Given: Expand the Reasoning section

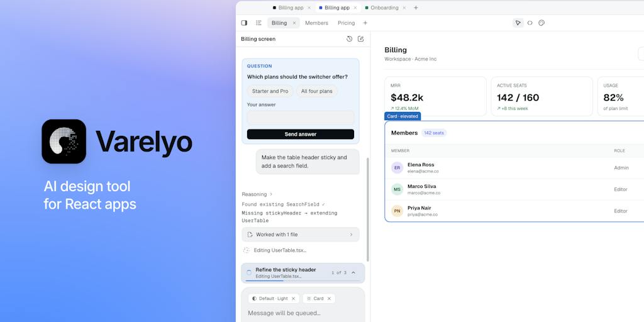Looking at the screenshot, I should pyautogui.click(x=257, y=194).
